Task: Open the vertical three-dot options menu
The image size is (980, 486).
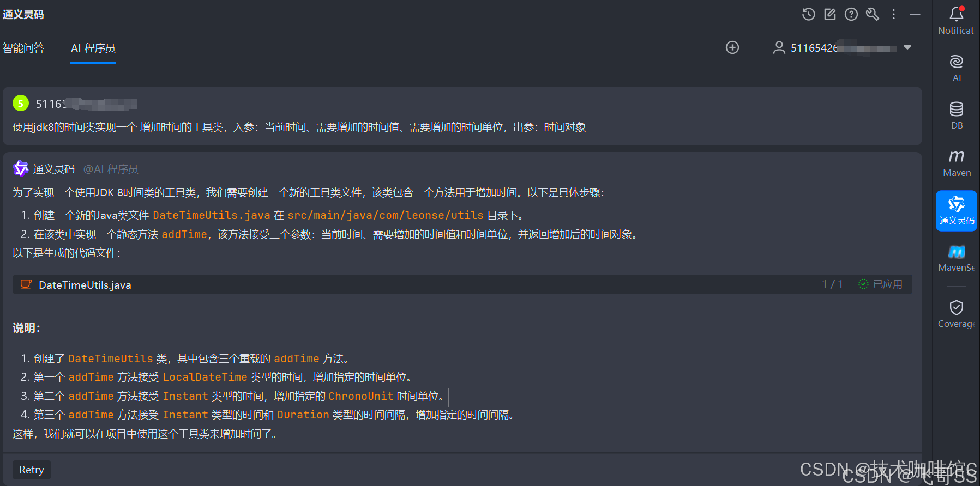Action: click(x=894, y=14)
